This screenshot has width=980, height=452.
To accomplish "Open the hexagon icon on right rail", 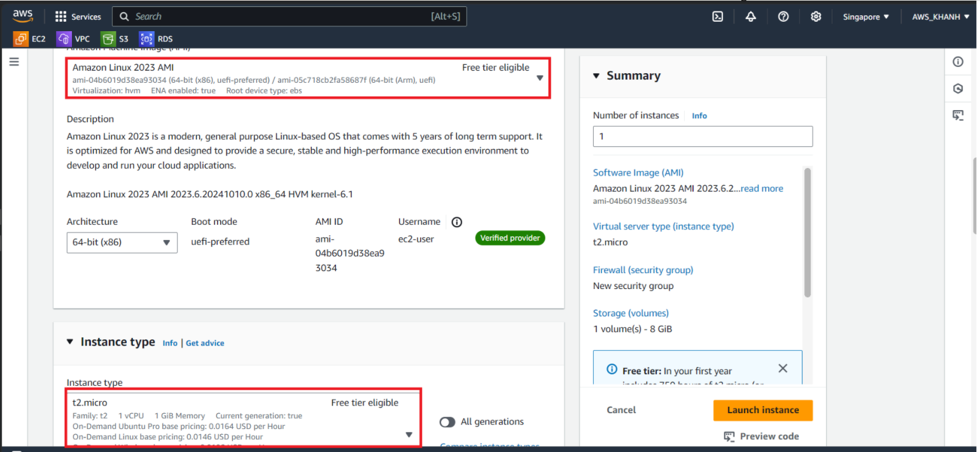I will click(x=958, y=88).
